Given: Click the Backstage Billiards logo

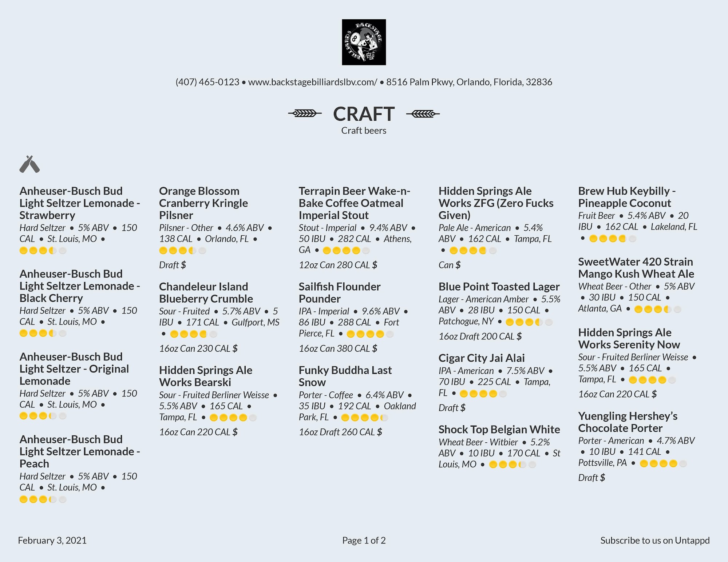Looking at the screenshot, I should coord(364,42).
